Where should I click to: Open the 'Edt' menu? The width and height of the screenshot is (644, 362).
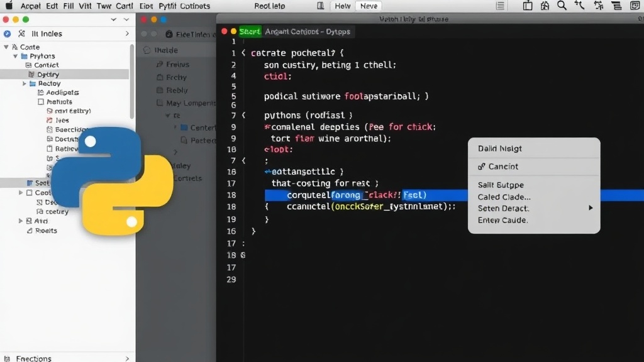[52, 6]
